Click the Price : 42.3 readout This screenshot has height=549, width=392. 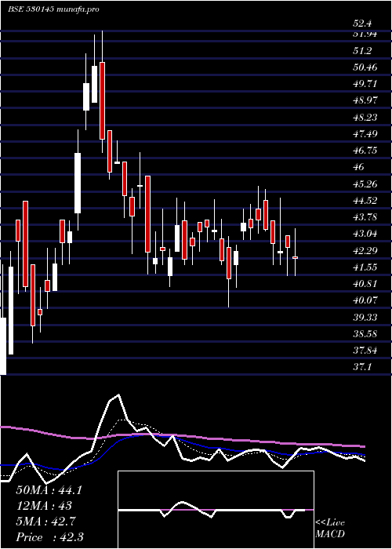[49, 537]
